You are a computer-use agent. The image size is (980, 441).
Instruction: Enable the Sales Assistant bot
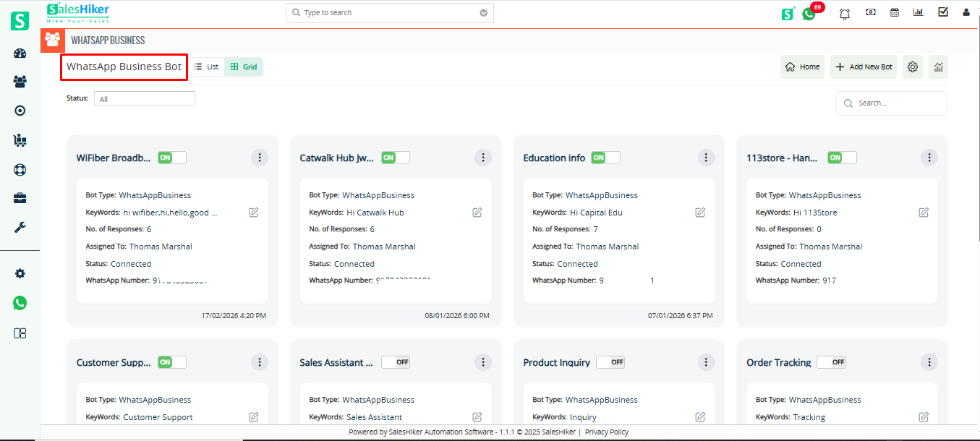[x=395, y=361]
